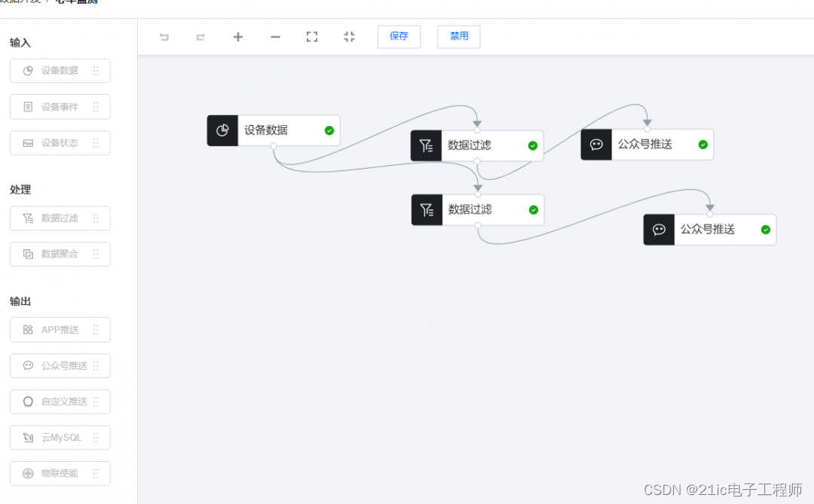Click the filter icon on the upper 数据过滤 node

pyautogui.click(x=426, y=146)
